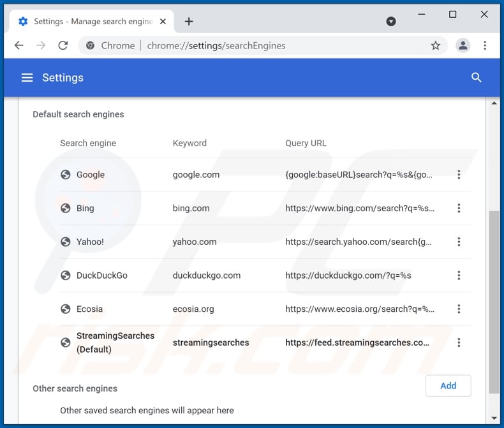Minimize the Chrome window

(422, 15)
